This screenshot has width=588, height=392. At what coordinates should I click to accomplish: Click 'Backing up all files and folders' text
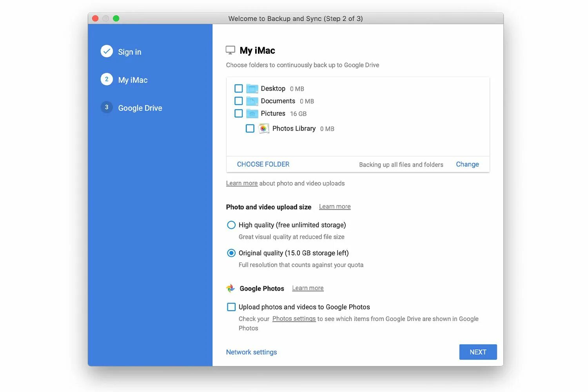[x=401, y=165]
